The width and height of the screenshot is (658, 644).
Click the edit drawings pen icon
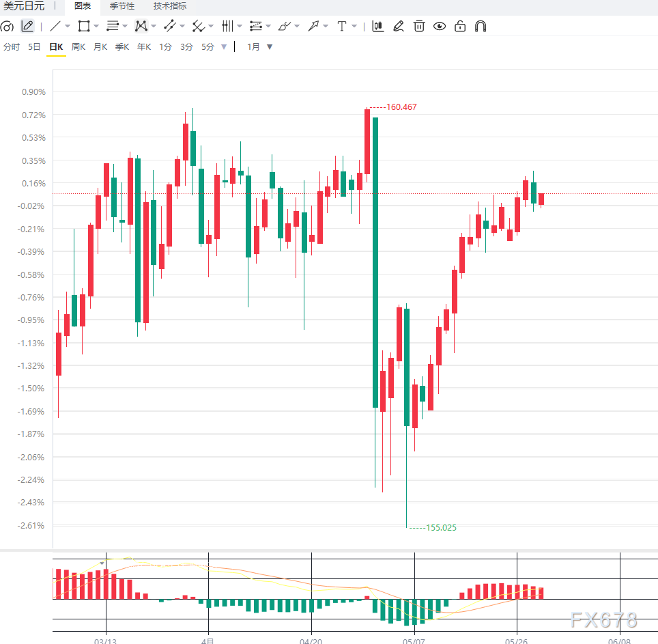(399, 26)
